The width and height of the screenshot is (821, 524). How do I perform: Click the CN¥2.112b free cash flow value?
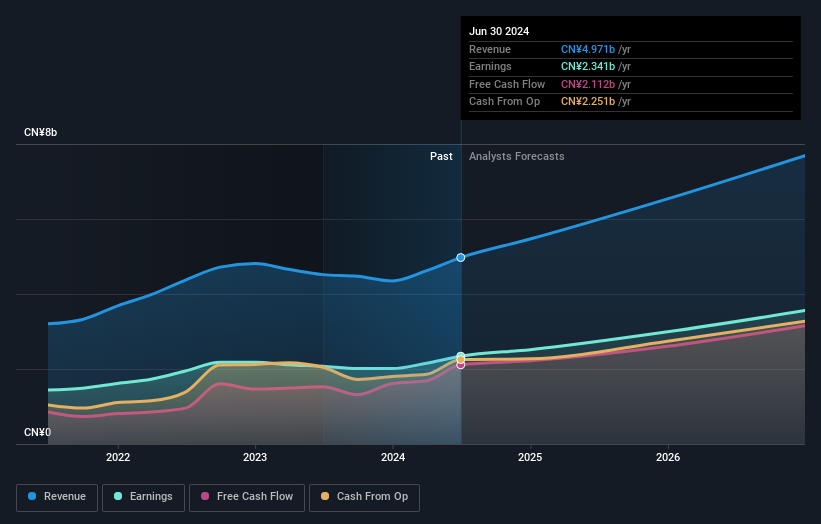click(587, 84)
